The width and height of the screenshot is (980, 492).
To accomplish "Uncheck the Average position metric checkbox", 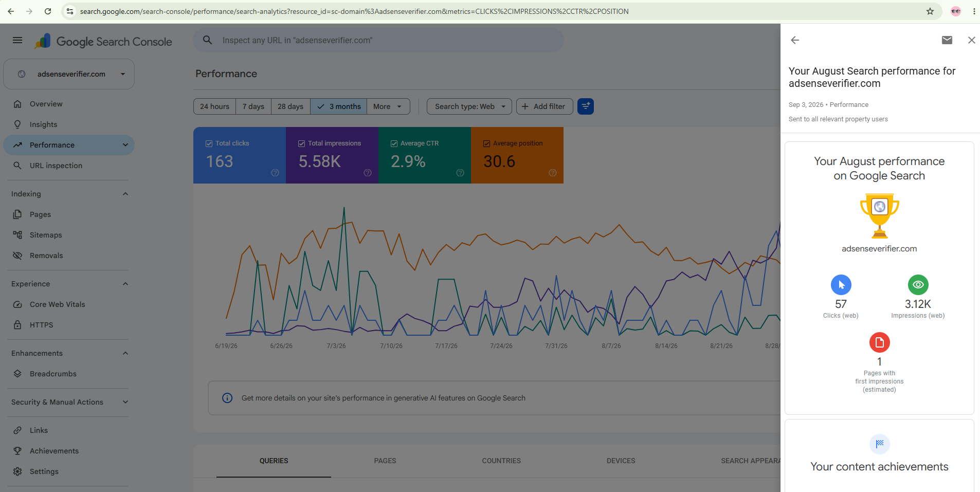I will [487, 143].
